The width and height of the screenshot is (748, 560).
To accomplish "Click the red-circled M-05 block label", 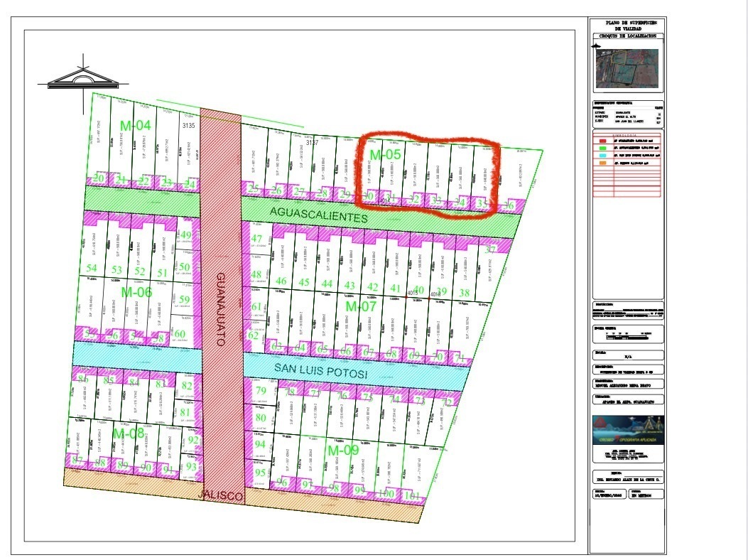I will coord(386,154).
